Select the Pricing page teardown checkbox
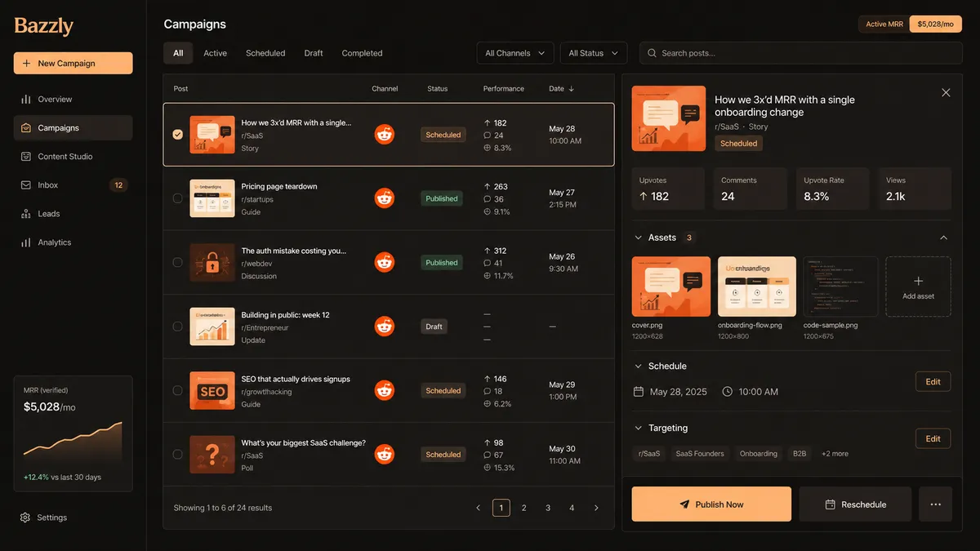980x551 pixels. tap(177, 198)
